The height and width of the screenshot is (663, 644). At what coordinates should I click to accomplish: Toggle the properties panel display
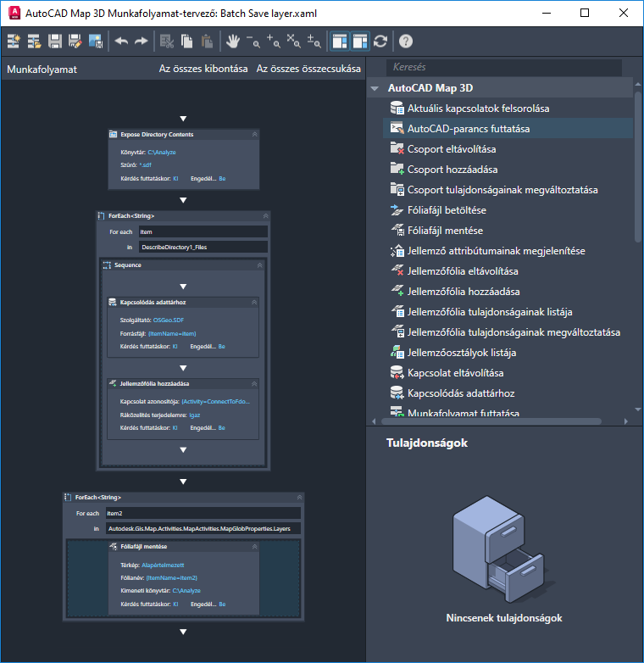click(x=360, y=42)
